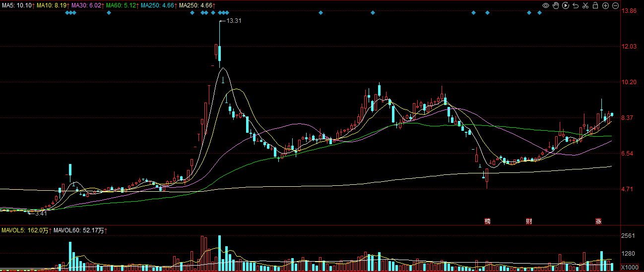Click the 8.37 price axis value
The width and height of the screenshot is (644, 272).
[628, 118]
